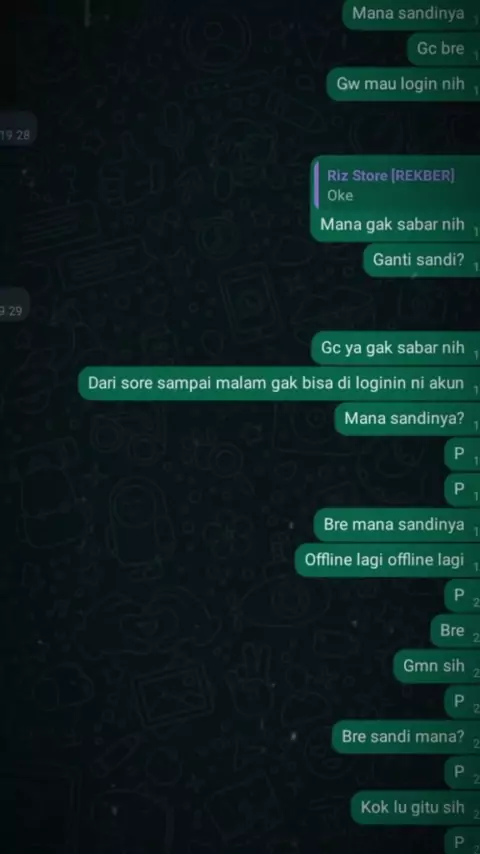Tap the long "Dari sore sampai malam" message
This screenshot has width=480, height=854.
pos(279,383)
